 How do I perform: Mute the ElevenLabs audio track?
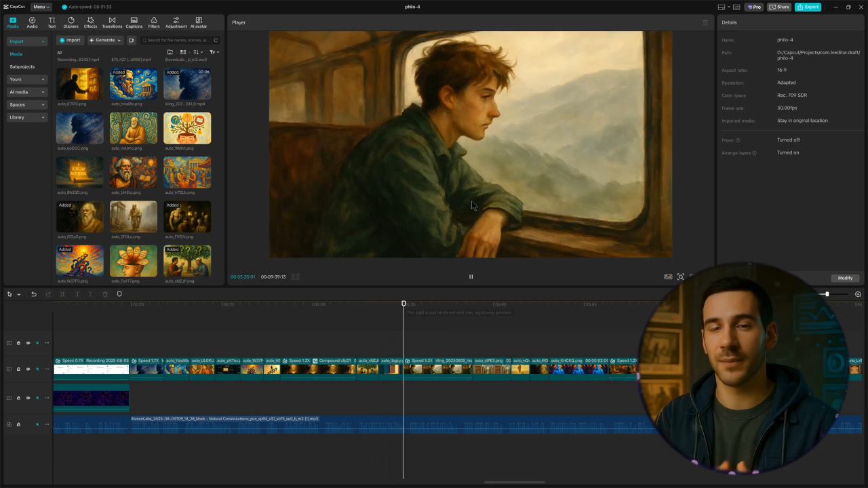[x=37, y=424]
